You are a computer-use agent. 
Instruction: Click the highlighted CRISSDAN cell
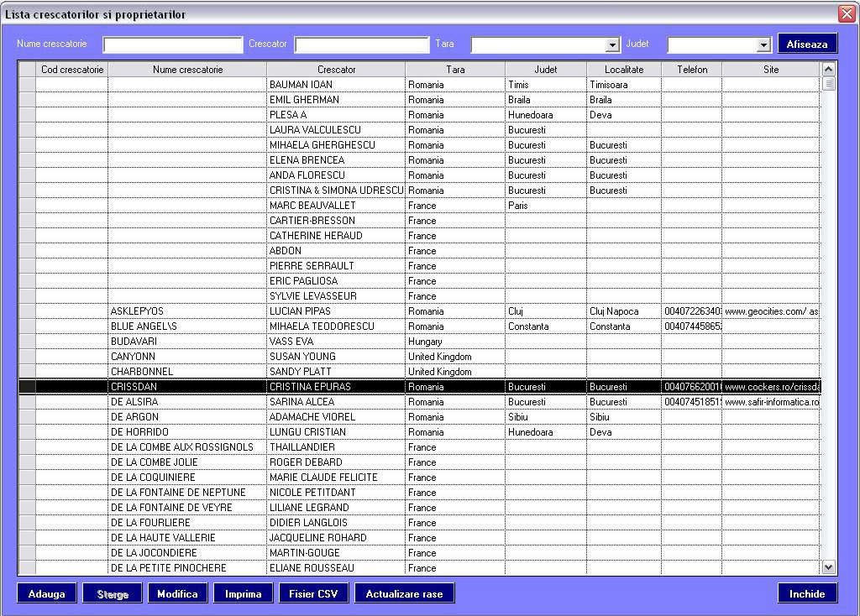187,386
